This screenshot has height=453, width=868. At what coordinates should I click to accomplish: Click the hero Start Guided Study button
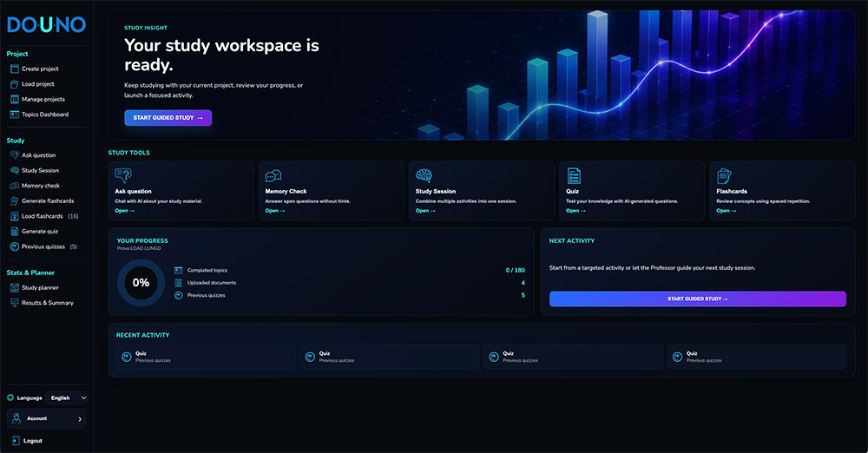pyautogui.click(x=168, y=118)
